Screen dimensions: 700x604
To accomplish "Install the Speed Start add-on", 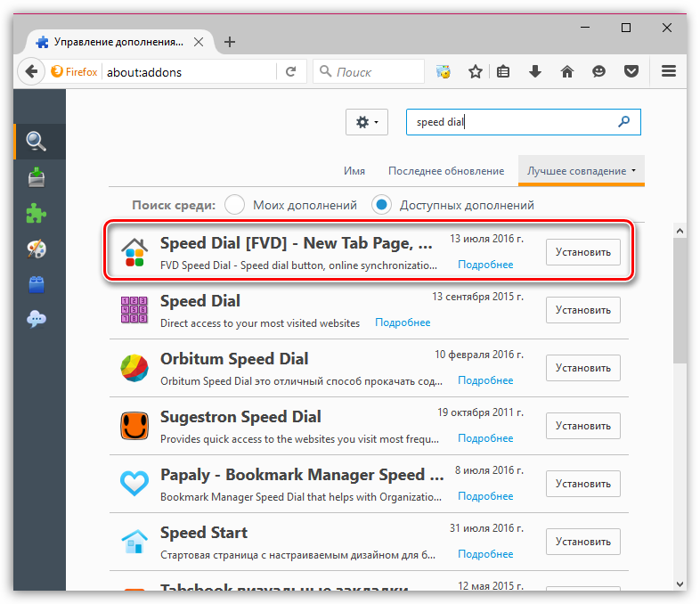I will coord(583,542).
